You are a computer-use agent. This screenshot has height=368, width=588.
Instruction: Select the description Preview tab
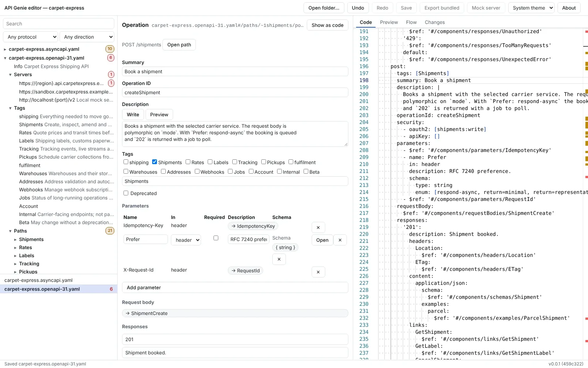[x=159, y=114]
